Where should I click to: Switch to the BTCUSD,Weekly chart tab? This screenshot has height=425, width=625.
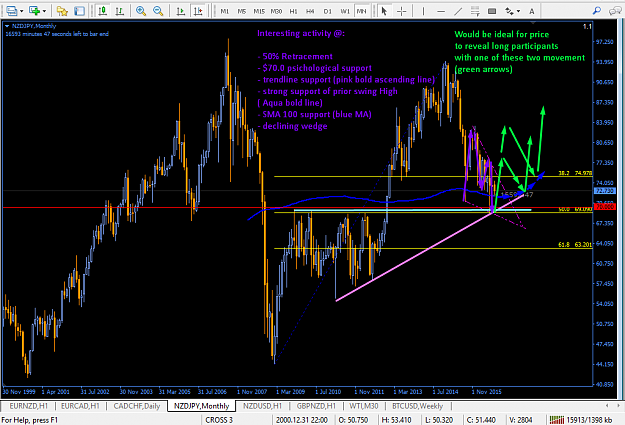tap(417, 406)
